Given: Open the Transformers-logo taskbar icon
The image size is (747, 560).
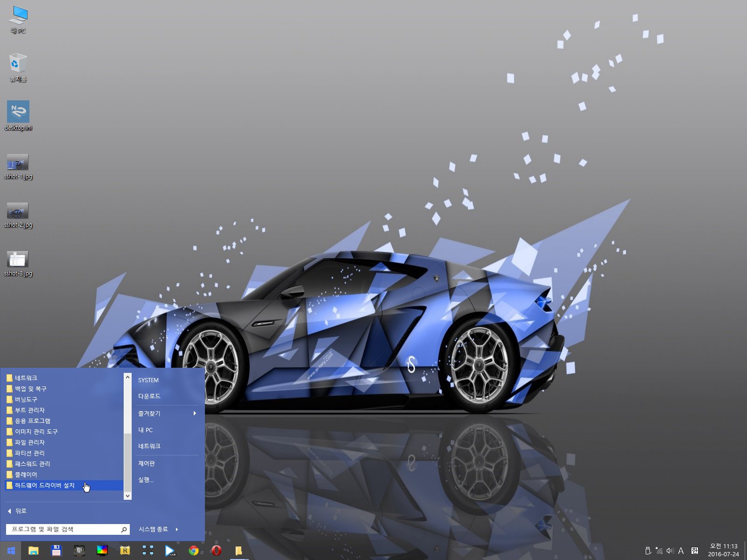Looking at the screenshot, I should 79,551.
